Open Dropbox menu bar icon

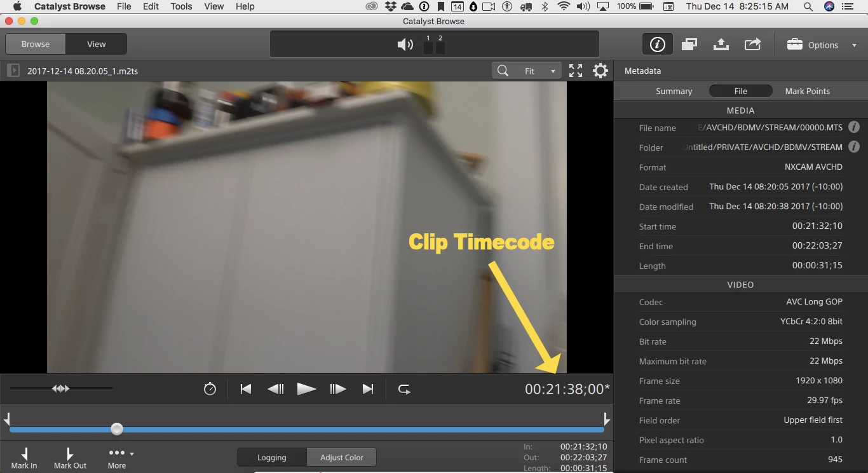tap(391, 6)
